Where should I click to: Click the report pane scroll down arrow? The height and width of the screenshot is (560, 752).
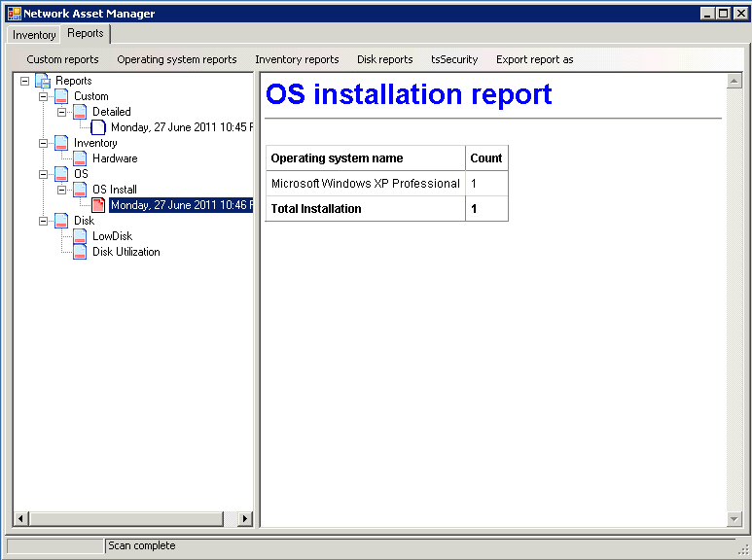tap(734, 519)
